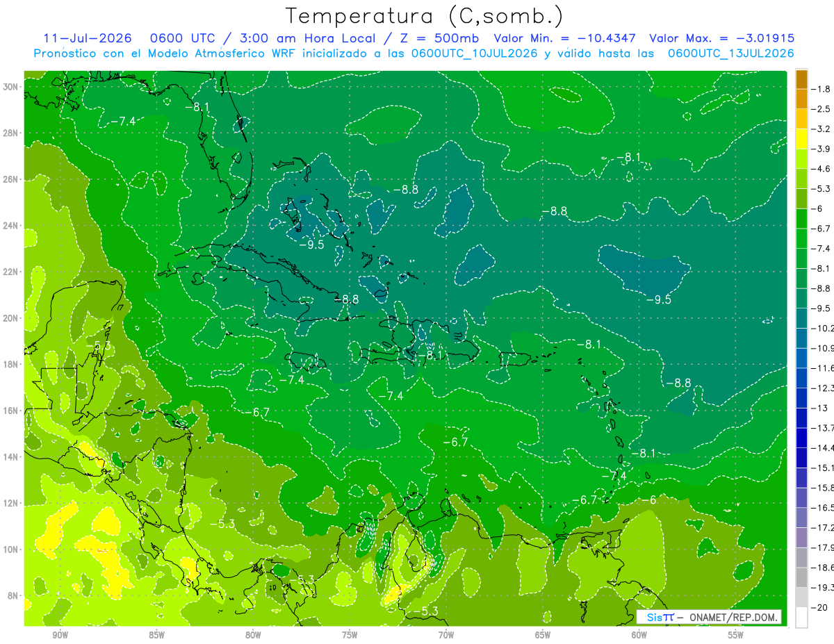
Task: Click longitude axis label '70W'
Action: coord(446,635)
